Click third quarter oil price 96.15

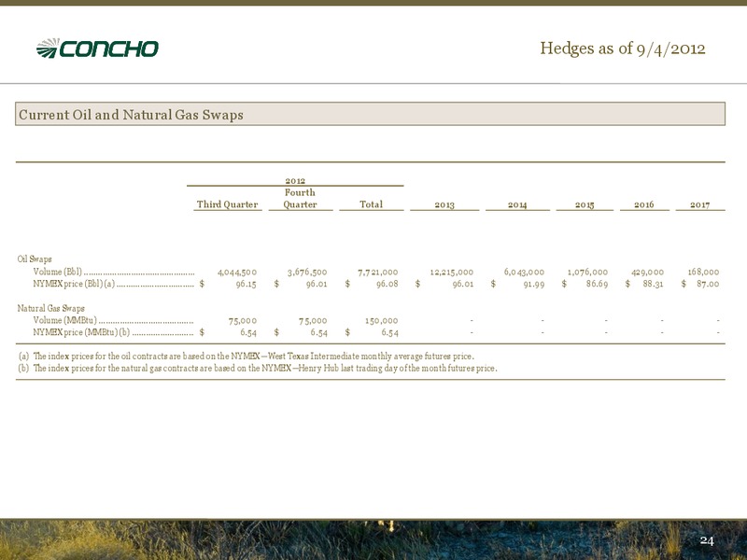247,285
